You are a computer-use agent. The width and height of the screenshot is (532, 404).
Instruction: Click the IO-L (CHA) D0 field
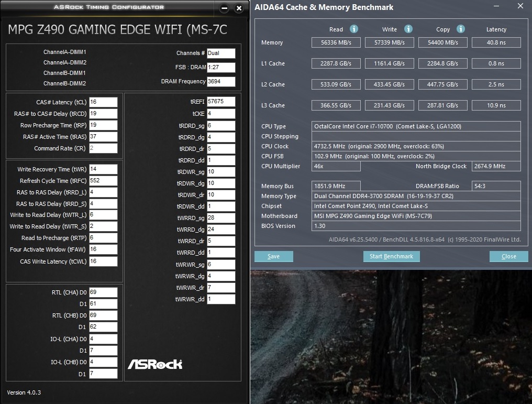click(103, 339)
